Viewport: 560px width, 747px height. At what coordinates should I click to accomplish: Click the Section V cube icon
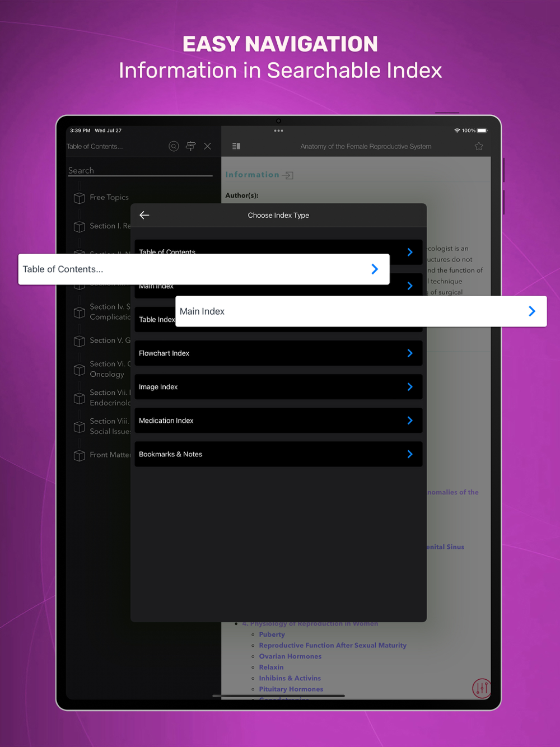click(80, 341)
